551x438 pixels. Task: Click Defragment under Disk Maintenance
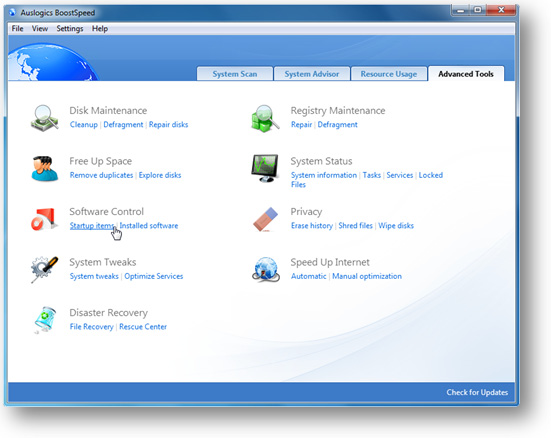[123, 125]
